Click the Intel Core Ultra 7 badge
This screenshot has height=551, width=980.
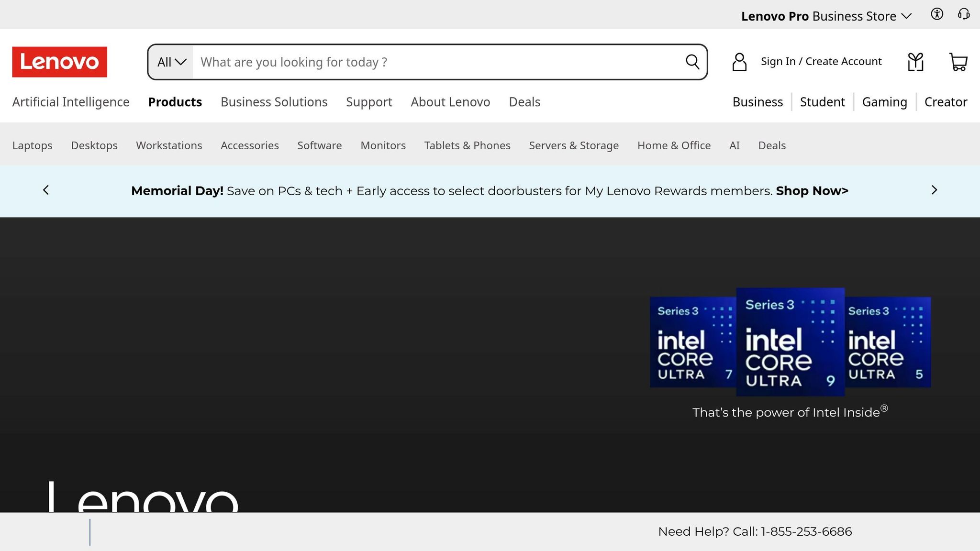(x=693, y=342)
